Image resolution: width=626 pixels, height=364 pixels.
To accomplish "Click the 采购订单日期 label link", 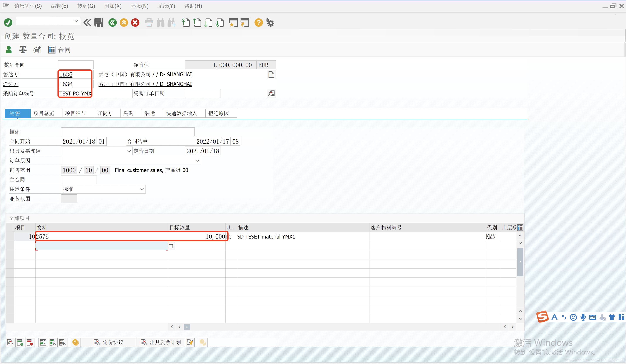I will [x=149, y=94].
